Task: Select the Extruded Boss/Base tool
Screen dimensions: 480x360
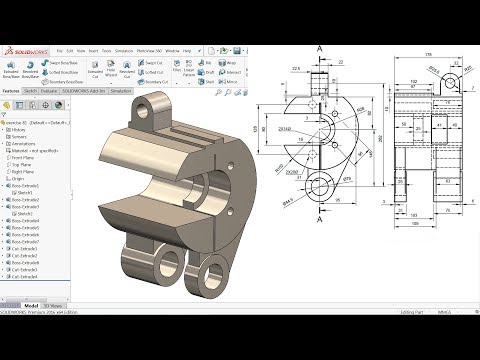Action: (11, 70)
